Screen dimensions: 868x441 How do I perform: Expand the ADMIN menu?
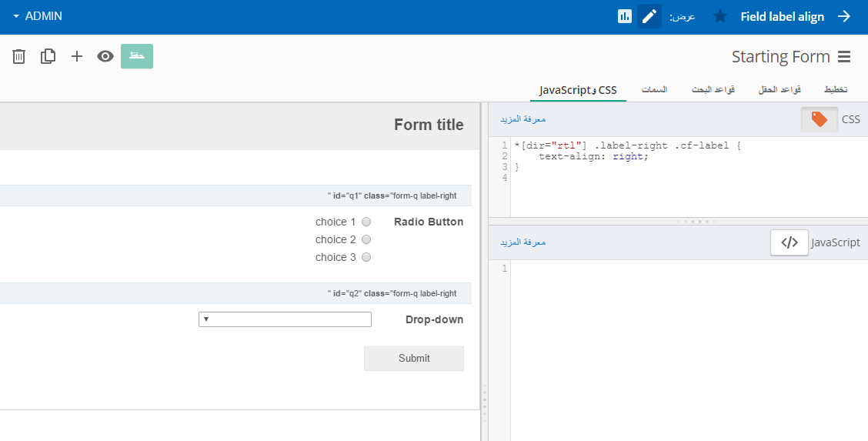click(38, 16)
